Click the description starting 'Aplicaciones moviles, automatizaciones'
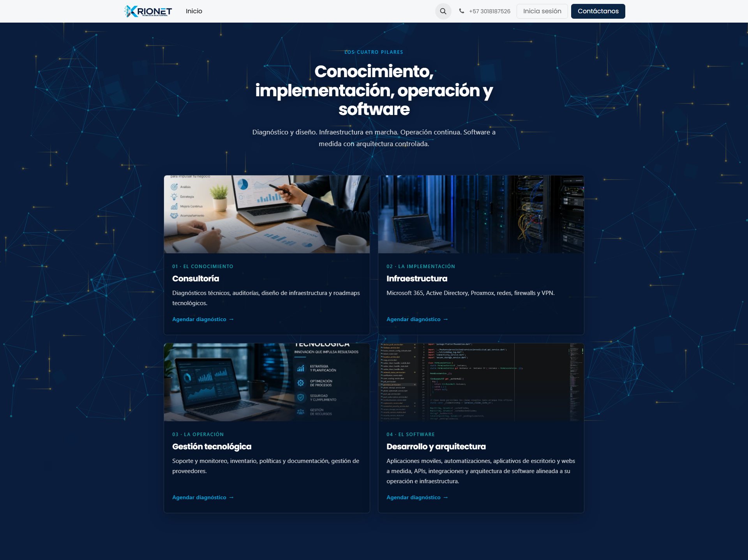Viewport: 748px width, 560px height. click(481, 471)
